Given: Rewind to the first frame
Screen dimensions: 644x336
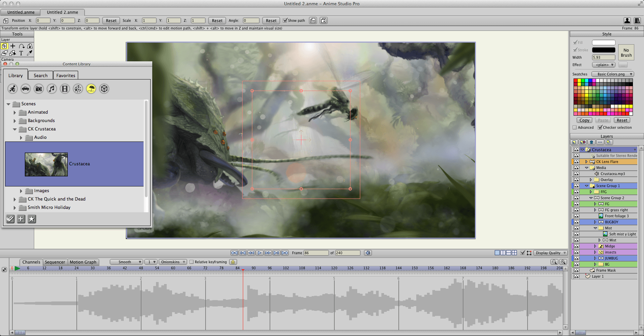Looking at the screenshot, I should [x=234, y=253].
